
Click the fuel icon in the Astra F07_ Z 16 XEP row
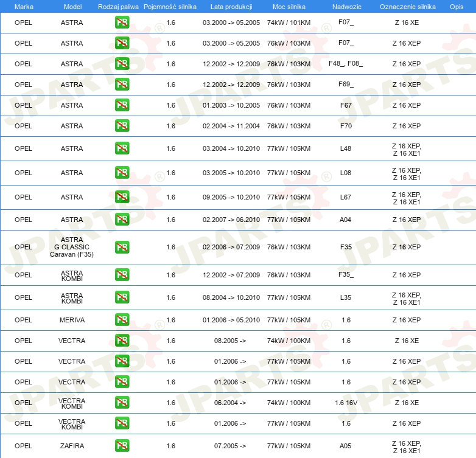pos(122,43)
